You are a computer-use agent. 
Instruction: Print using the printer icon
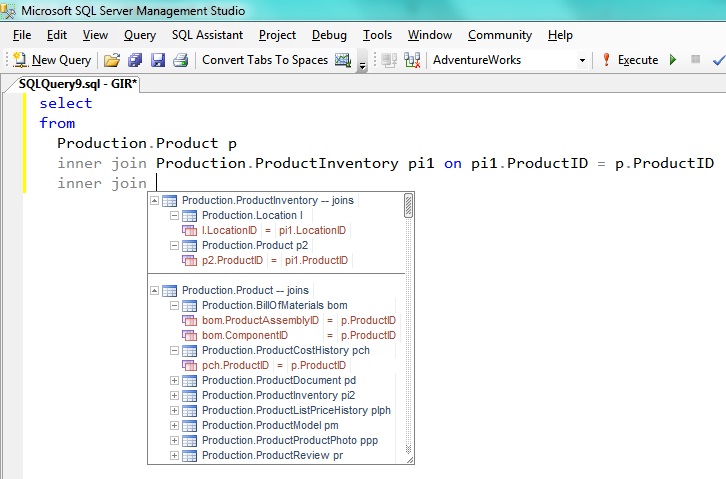(x=181, y=60)
